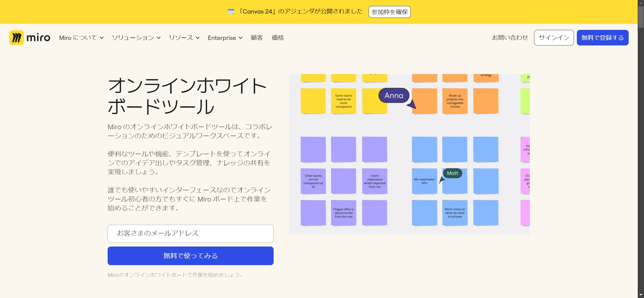Click the 'More clarity on what we need' note
Viewport: 644px width, 298px height.
455,213
